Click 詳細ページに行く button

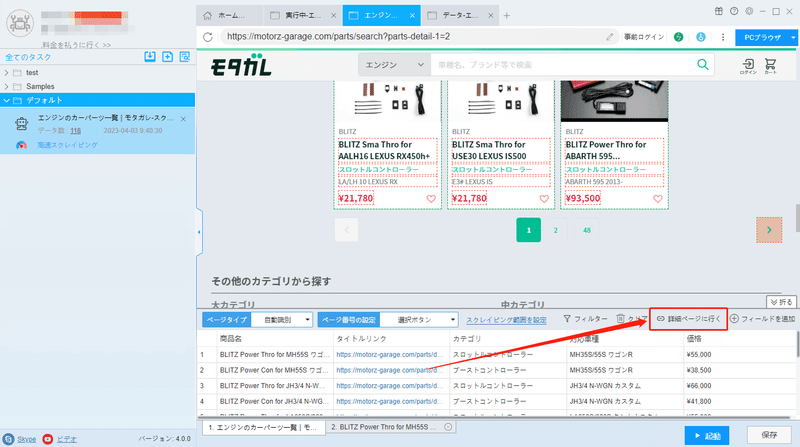pyautogui.click(x=688, y=319)
